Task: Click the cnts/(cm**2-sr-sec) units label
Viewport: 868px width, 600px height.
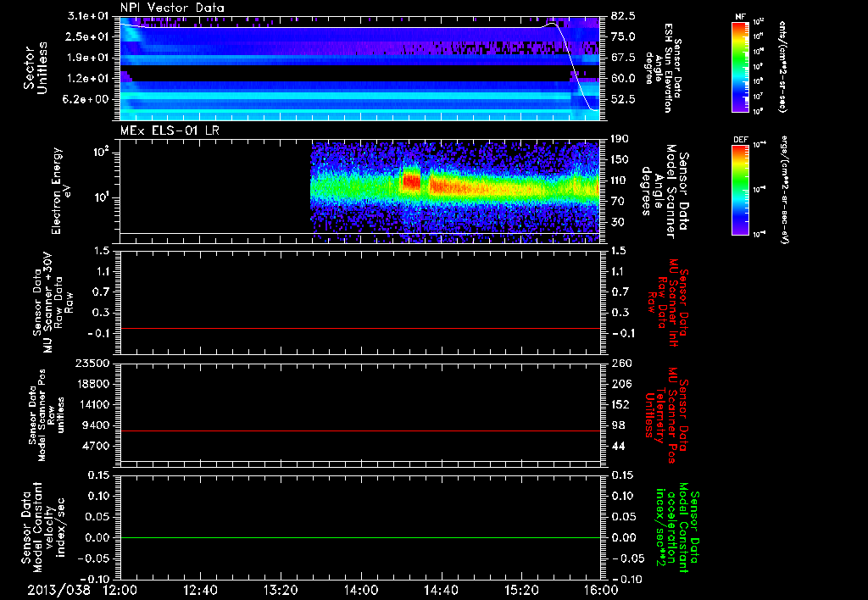Action: click(782, 66)
